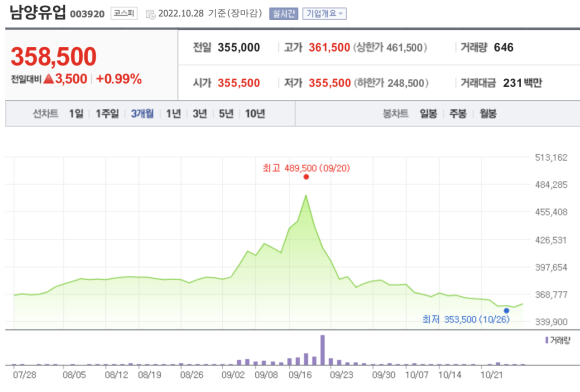The height and width of the screenshot is (392, 580).
Task: Switch to 일봉 candlestick chart
Action: (428, 114)
